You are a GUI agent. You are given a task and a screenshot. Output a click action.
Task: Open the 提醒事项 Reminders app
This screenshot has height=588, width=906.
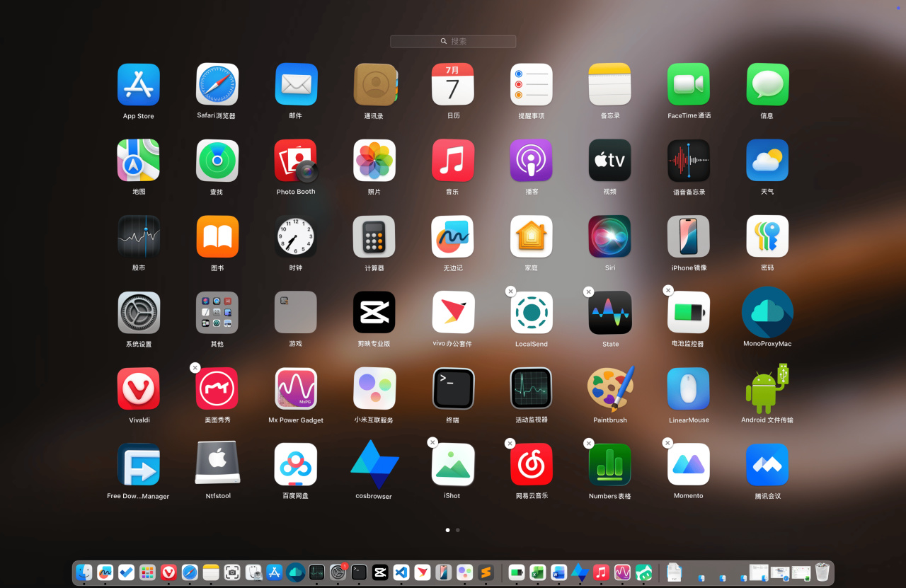532,85
